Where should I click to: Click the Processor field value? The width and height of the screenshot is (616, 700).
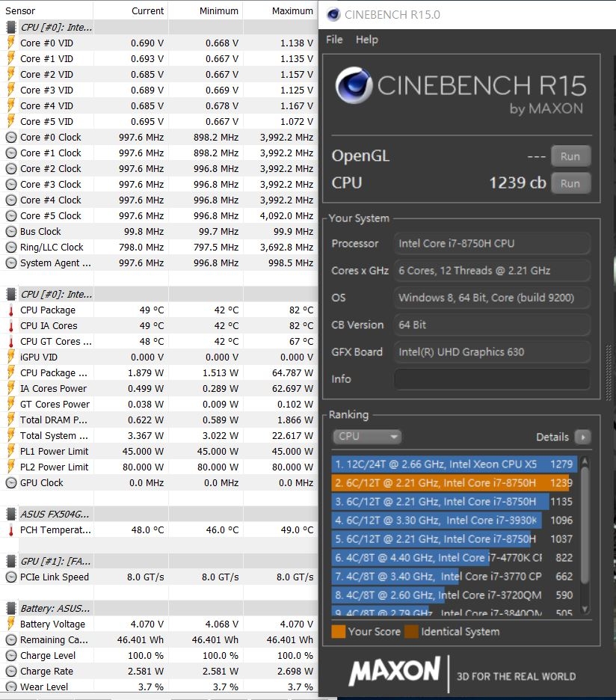[x=492, y=243]
